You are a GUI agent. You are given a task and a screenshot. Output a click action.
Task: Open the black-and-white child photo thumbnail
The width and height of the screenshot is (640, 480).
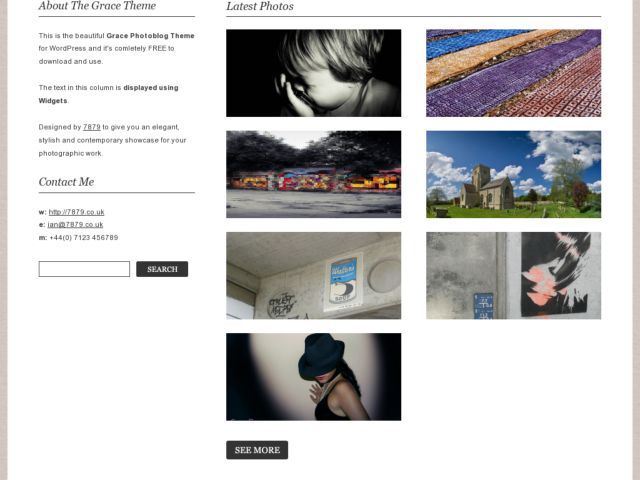click(313, 73)
